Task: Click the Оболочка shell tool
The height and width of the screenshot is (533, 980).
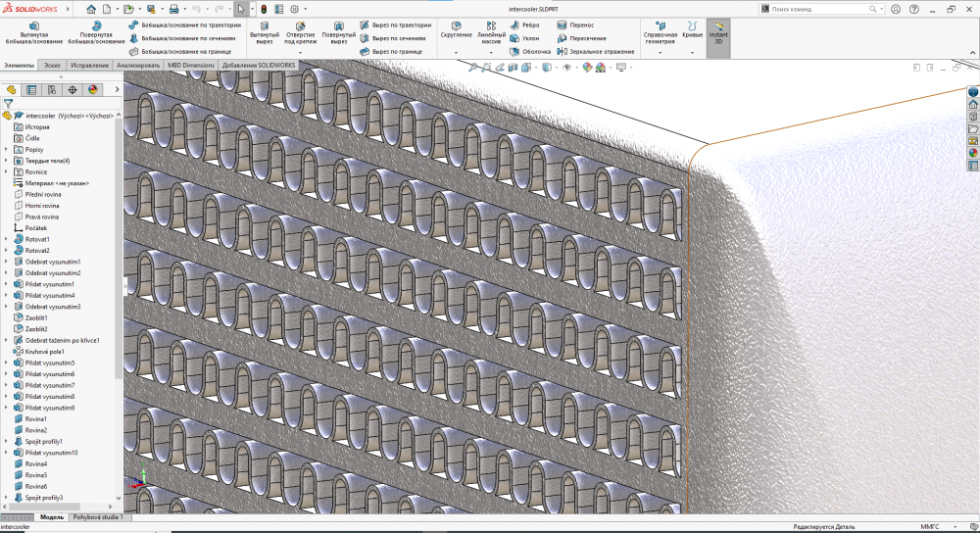Action: coord(529,51)
